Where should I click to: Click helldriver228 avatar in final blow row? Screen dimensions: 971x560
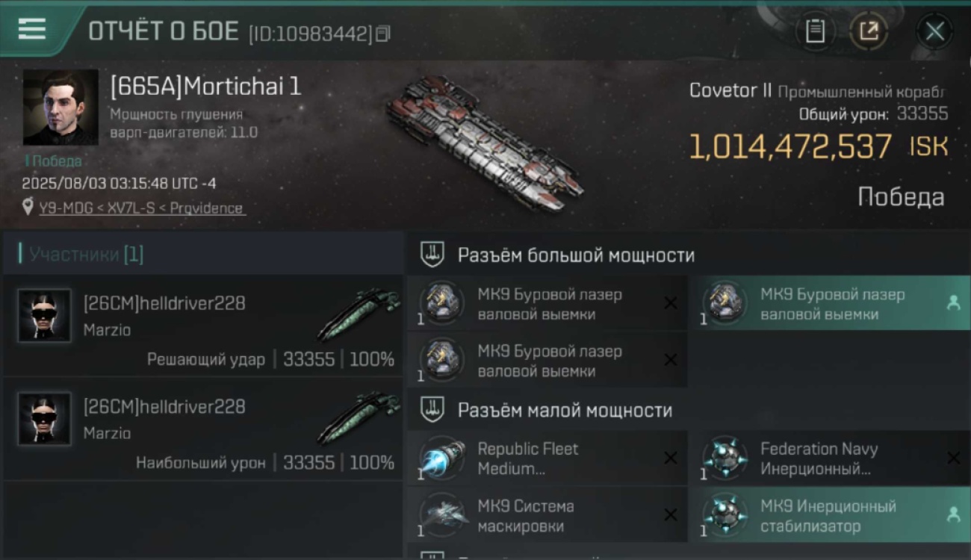44,316
